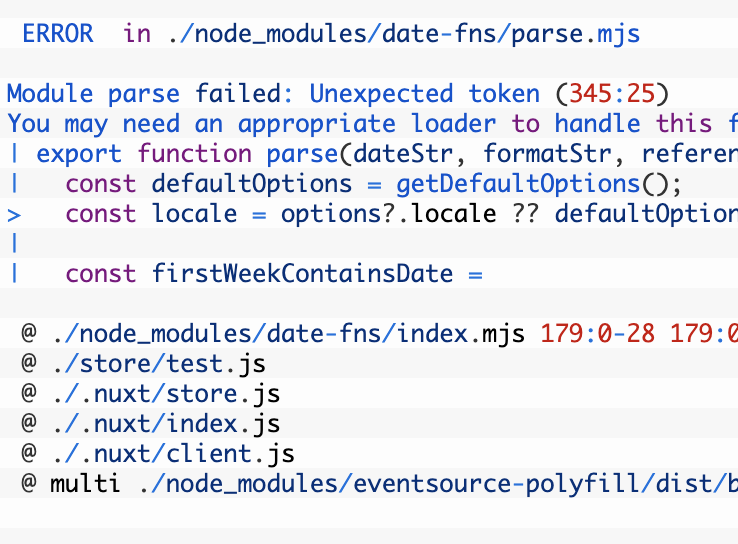Click the "appropriate loader" hint text
Viewport: 738px width, 544px height.
click(x=367, y=124)
